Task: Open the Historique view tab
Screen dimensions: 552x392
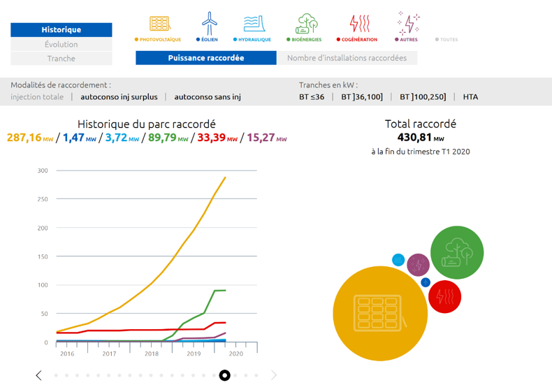Action: [61, 30]
